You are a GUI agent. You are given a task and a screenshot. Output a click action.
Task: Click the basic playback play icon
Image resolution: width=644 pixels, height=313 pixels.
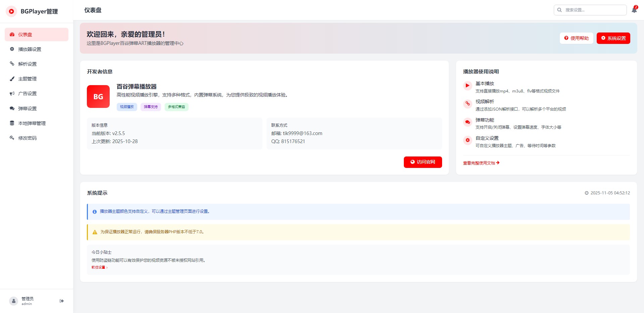(468, 86)
